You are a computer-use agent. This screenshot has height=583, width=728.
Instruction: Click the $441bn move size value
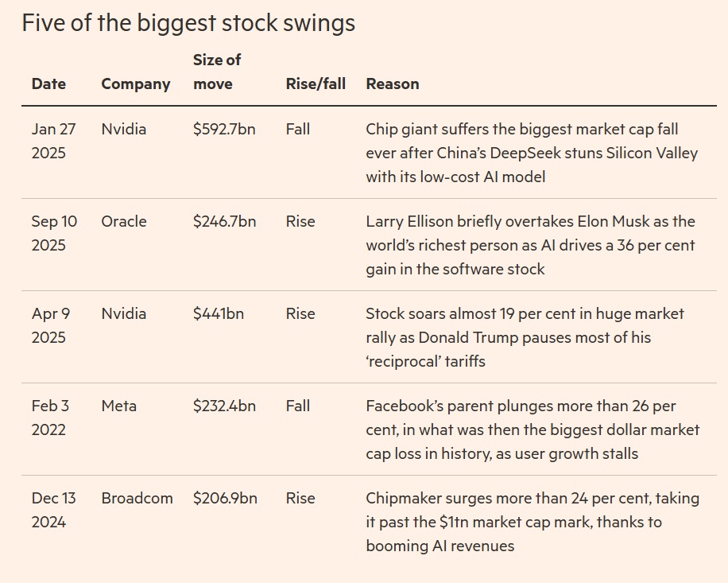click(x=219, y=313)
